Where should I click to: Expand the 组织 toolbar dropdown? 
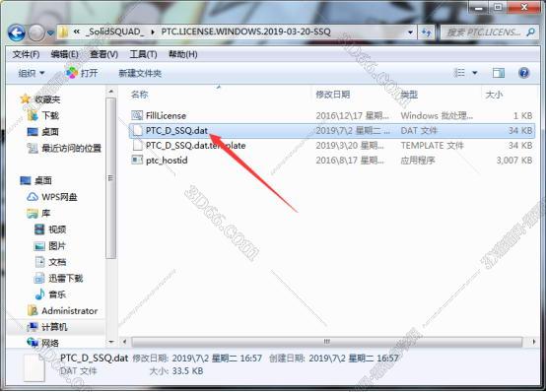pyautogui.click(x=32, y=73)
